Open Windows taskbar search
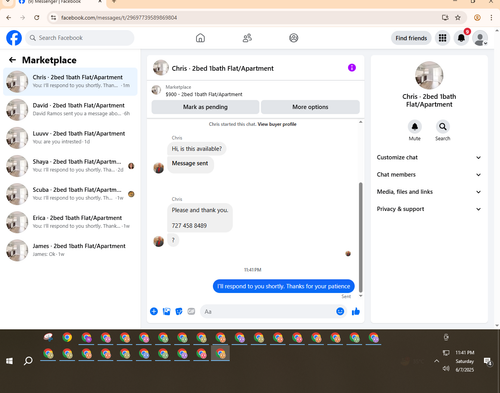The height and width of the screenshot is (393, 500). tap(28, 361)
